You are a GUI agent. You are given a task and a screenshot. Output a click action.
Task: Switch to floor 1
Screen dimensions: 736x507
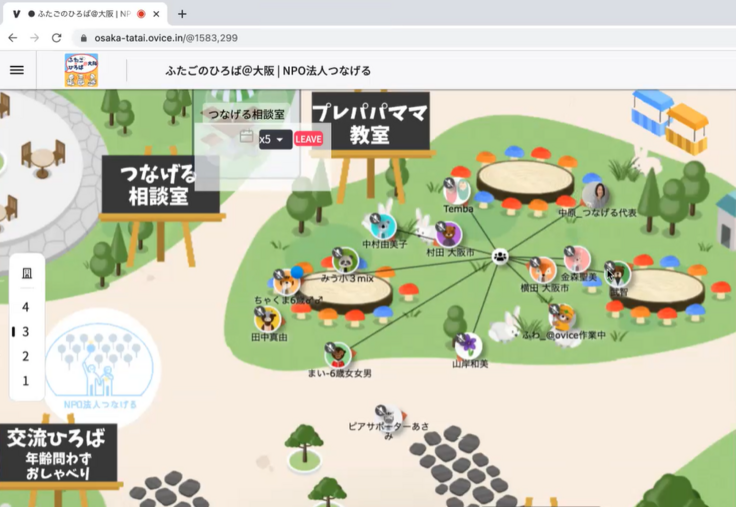[26, 381]
